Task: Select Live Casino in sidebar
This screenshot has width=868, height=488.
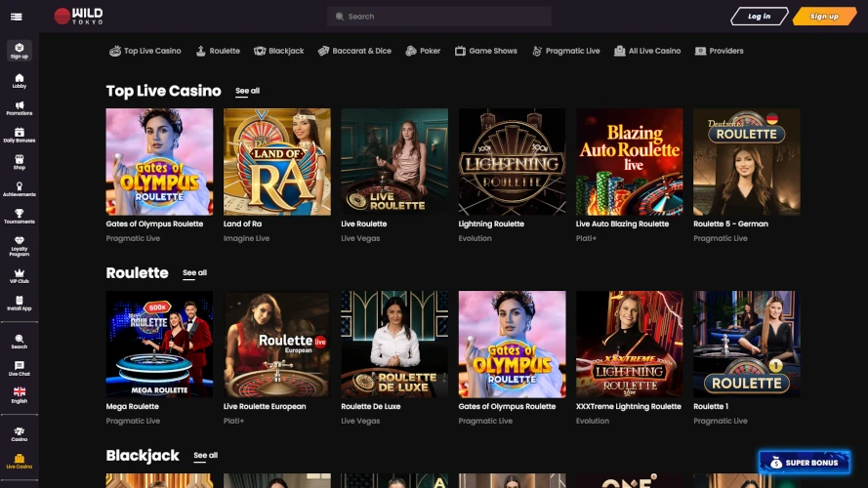Action: pos(20,461)
